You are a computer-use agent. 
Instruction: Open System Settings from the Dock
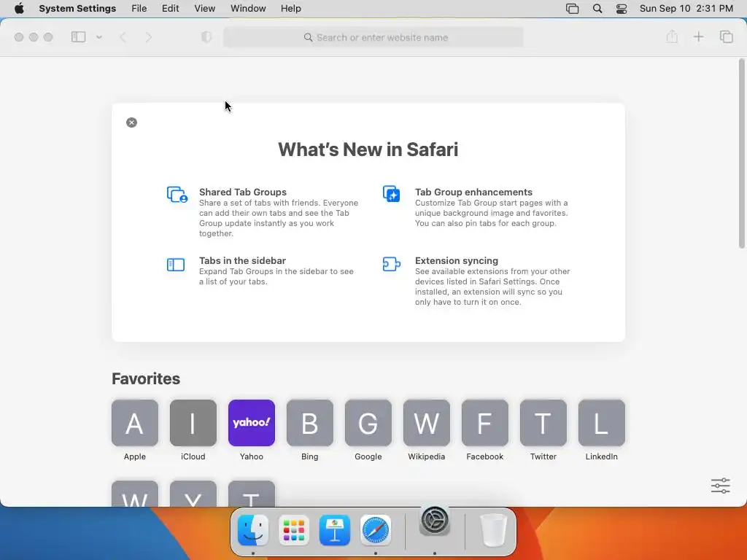coord(435,520)
